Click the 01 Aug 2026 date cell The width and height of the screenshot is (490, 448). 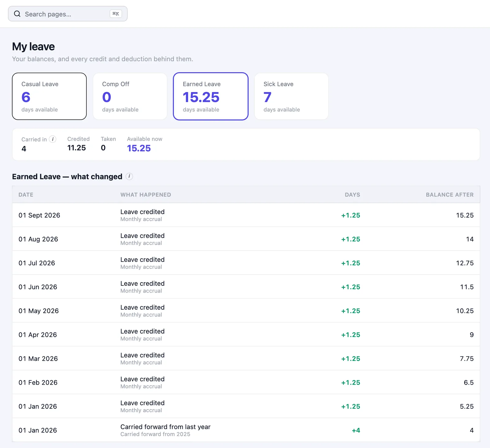point(38,239)
